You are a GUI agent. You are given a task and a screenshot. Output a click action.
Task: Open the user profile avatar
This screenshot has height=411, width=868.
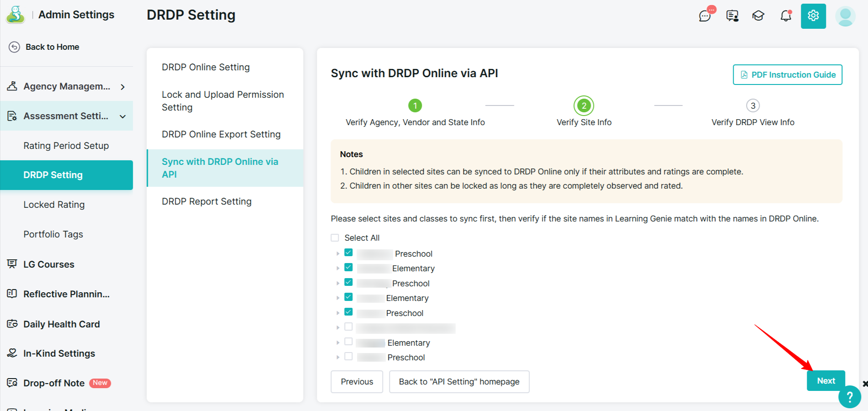[845, 16]
